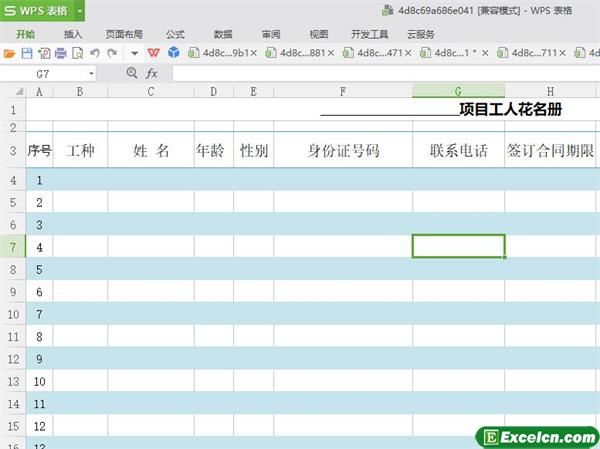Screen dimensions: 600x449
Task: Select column F header
Action: click(x=343, y=91)
